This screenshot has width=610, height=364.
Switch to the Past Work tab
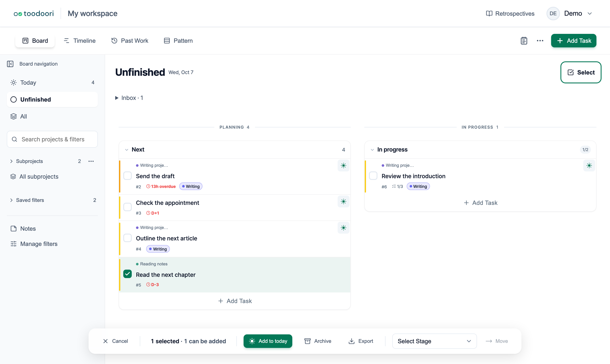[130, 41]
